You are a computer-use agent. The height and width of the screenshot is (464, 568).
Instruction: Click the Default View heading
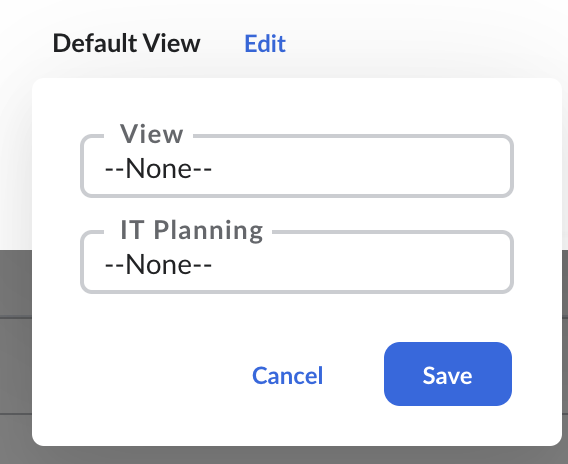[x=126, y=43]
